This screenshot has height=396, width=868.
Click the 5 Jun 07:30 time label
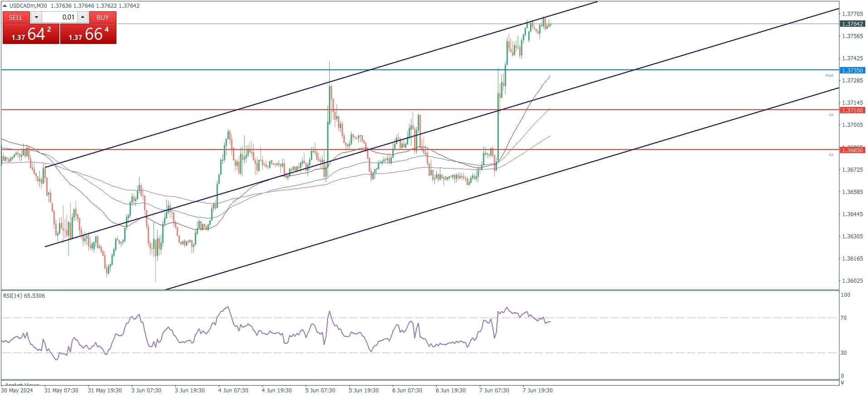[x=320, y=391]
